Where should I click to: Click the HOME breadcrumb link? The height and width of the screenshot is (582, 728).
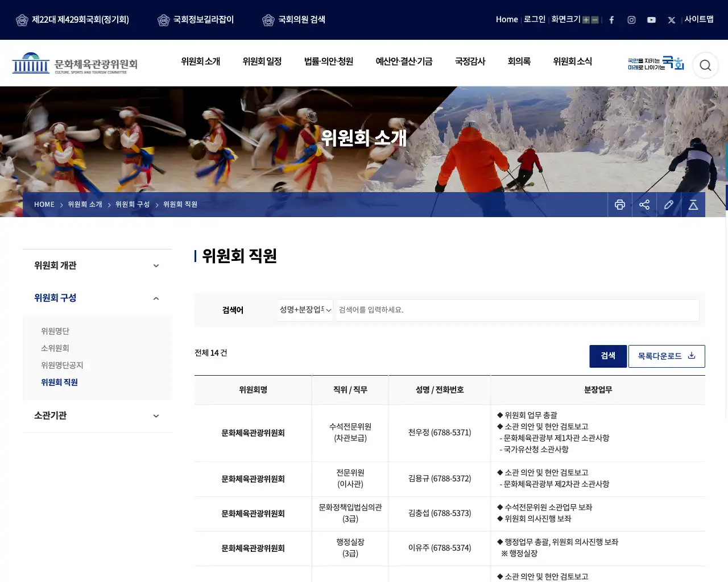coord(44,205)
